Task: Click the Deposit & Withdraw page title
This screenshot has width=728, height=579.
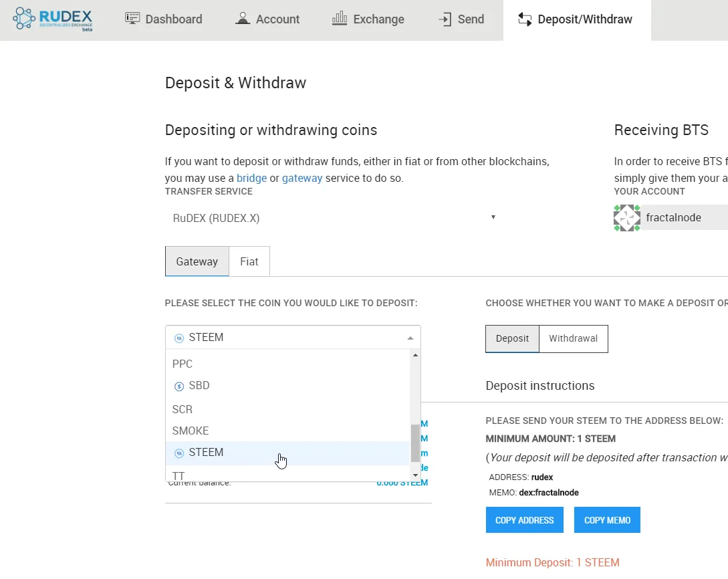Action: tap(235, 83)
